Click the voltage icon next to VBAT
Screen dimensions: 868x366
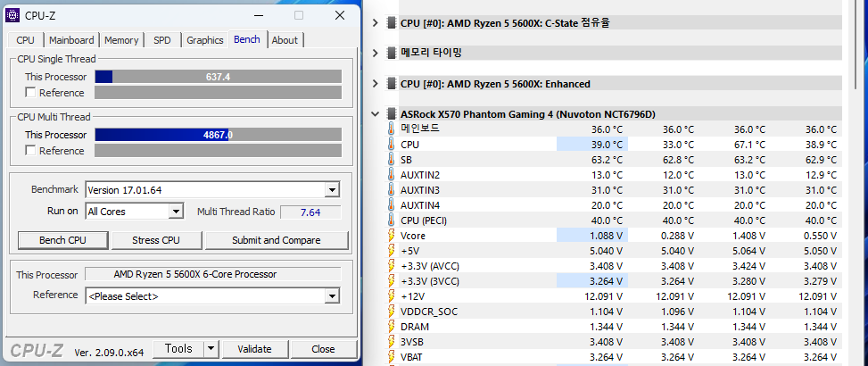[392, 357]
